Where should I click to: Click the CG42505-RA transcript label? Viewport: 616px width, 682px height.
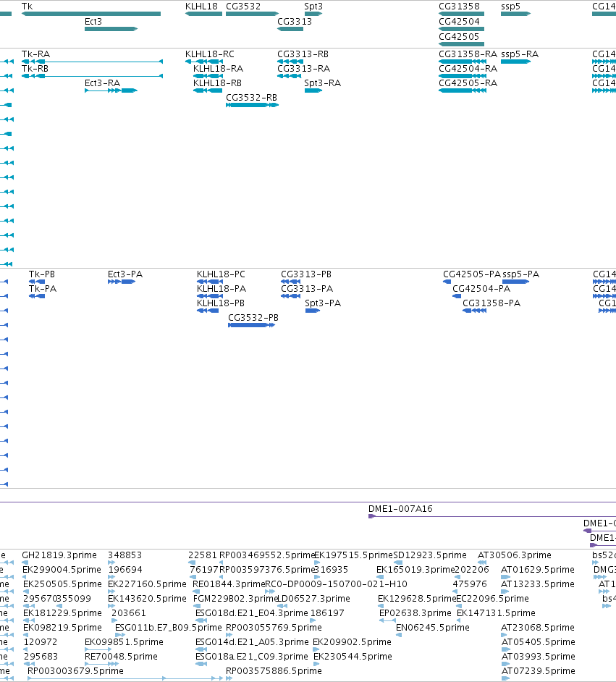pos(468,83)
